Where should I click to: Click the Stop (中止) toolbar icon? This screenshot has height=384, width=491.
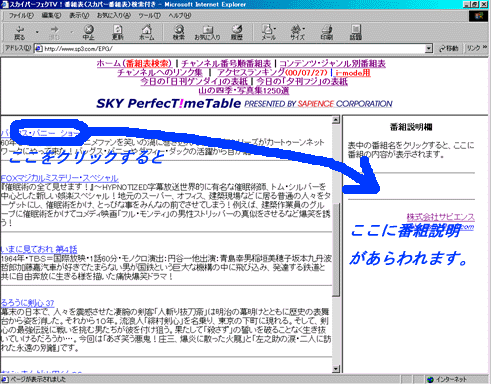tap(89, 32)
